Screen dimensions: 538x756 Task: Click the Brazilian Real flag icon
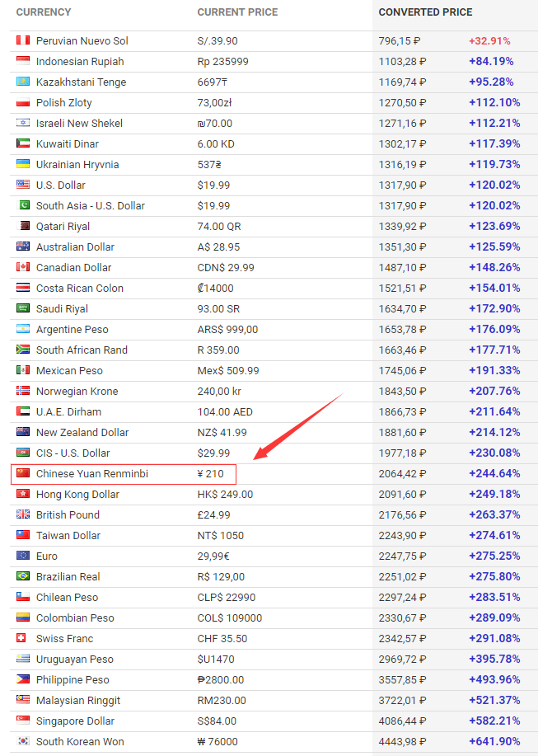coord(23,576)
